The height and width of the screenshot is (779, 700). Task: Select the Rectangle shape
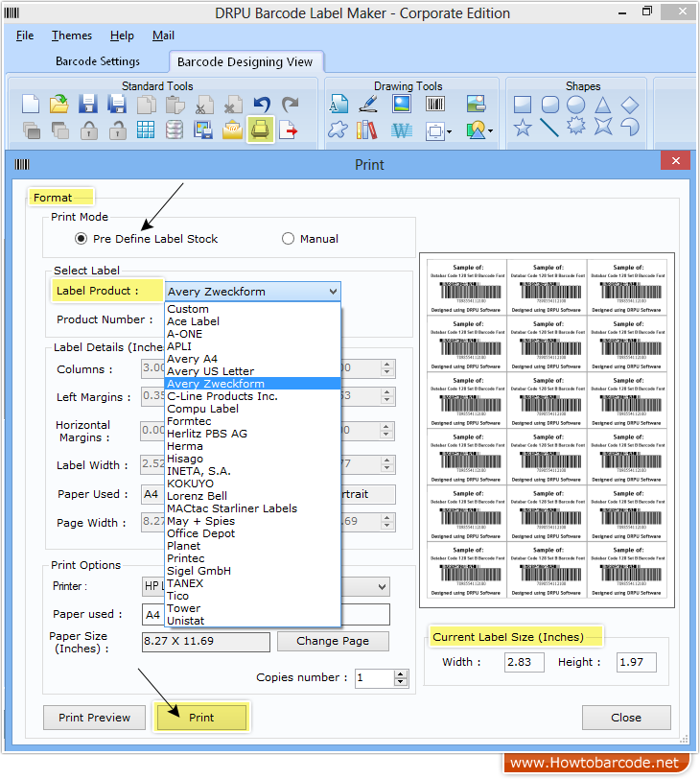(523, 105)
